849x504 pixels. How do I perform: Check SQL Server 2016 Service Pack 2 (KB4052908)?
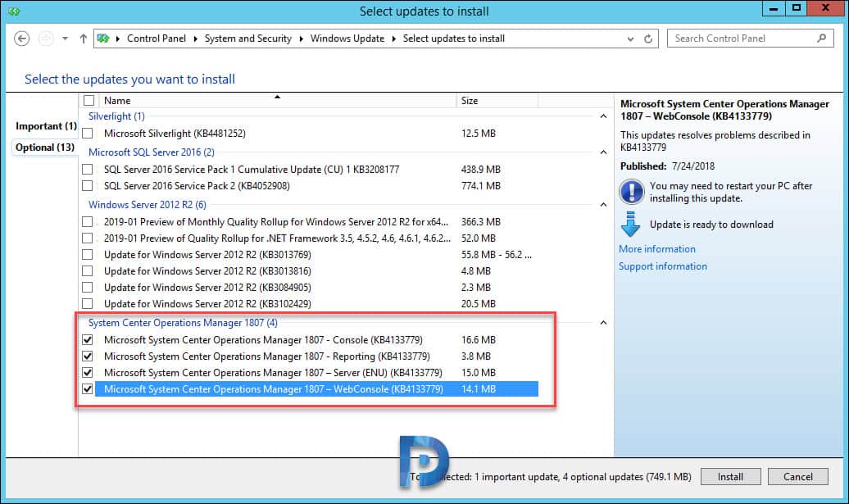coord(87,186)
